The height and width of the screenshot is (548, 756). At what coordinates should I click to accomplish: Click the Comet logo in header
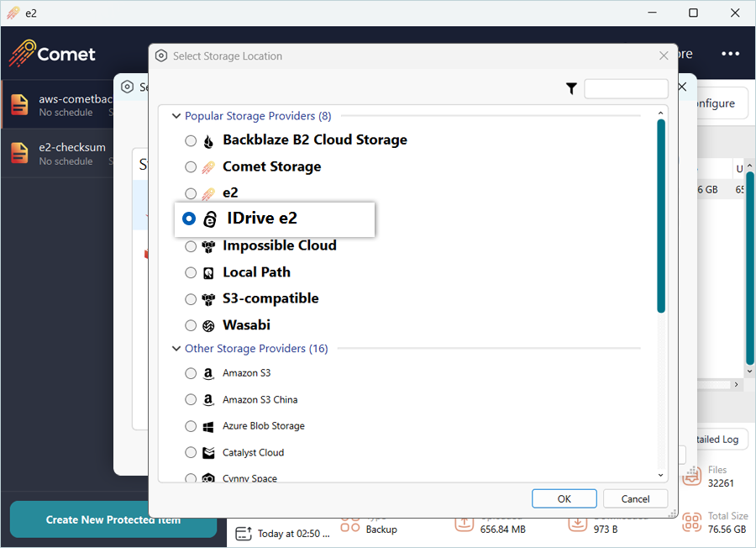(x=52, y=53)
